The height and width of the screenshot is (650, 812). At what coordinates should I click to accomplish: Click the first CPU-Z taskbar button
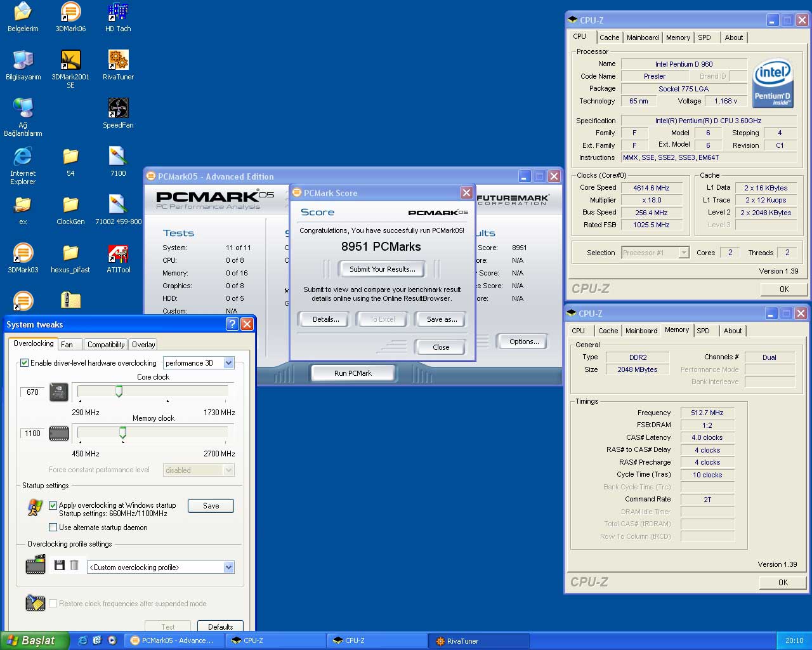[276, 640]
